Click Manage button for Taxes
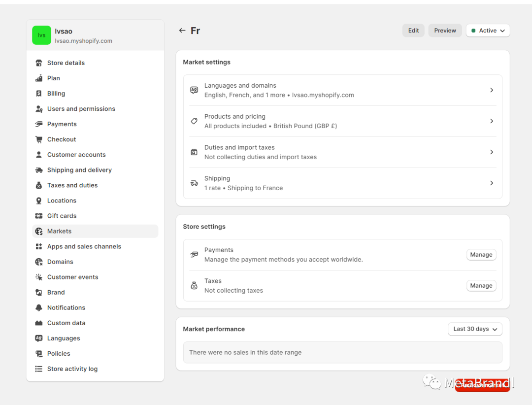532x405 pixels. [x=481, y=285]
